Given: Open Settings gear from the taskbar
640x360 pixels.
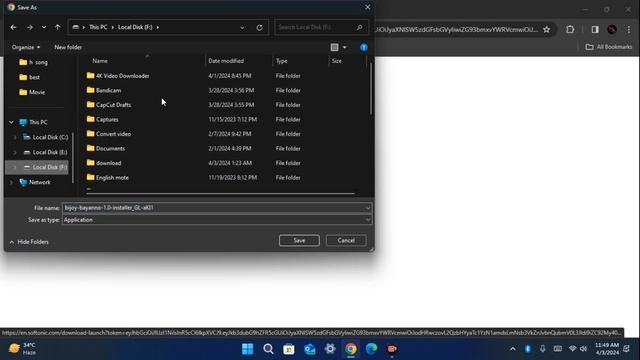Looking at the screenshot, I should click(x=330, y=349).
